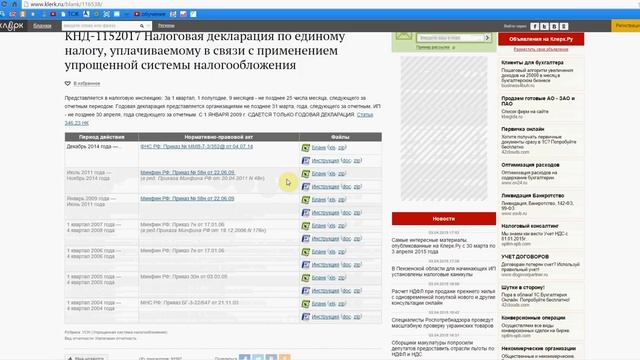Image resolution: width=640 pixels, height=360 pixels.
Task: Click the green Бланк icon in July 2011 row
Action: (x=306, y=174)
